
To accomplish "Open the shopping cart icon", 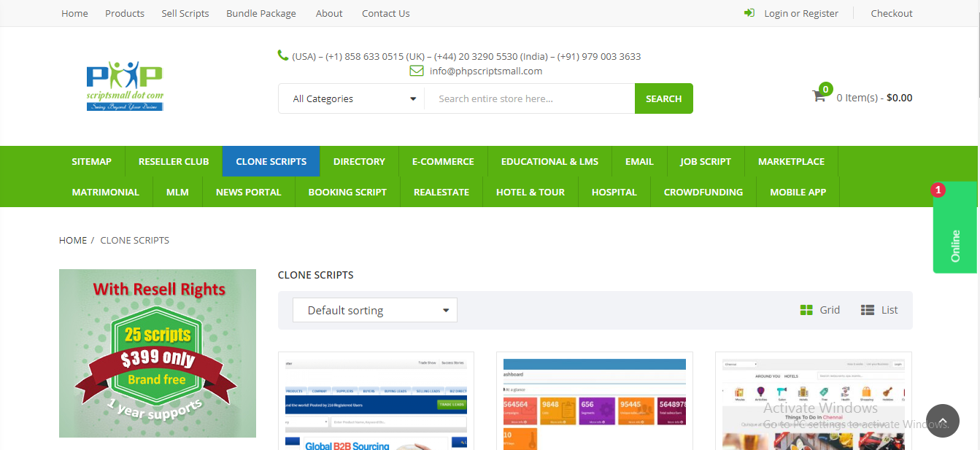I will click(x=819, y=97).
